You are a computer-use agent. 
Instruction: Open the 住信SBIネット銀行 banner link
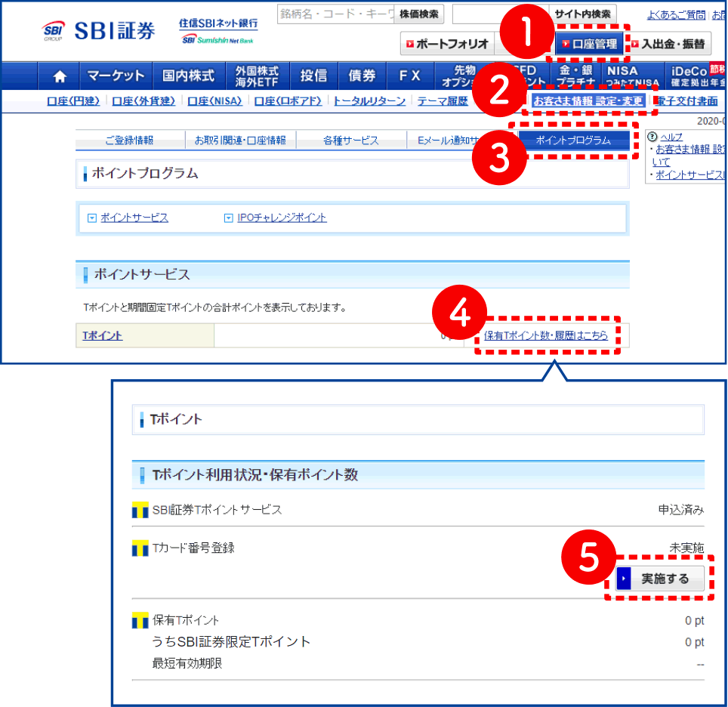218,31
